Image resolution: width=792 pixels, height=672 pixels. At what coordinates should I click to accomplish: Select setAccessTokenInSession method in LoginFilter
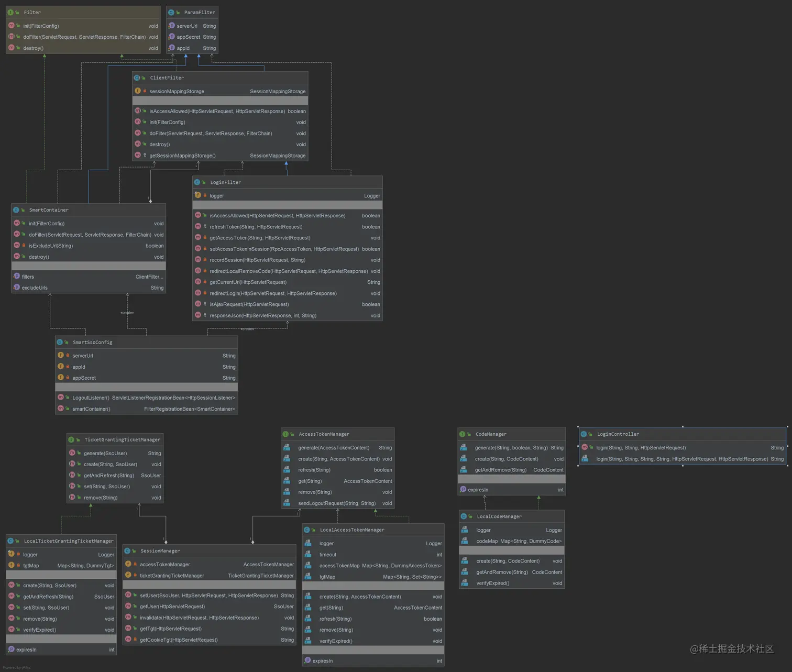pos(288,249)
